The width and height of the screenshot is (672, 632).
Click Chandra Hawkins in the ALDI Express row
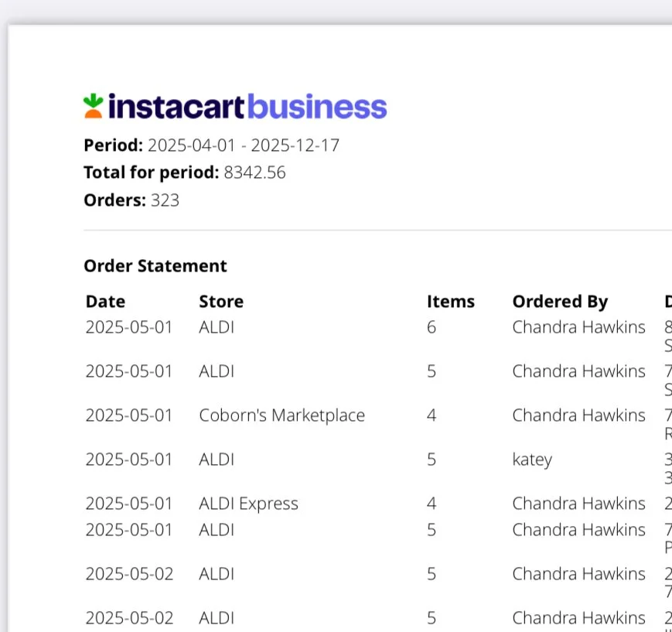pyautogui.click(x=579, y=504)
